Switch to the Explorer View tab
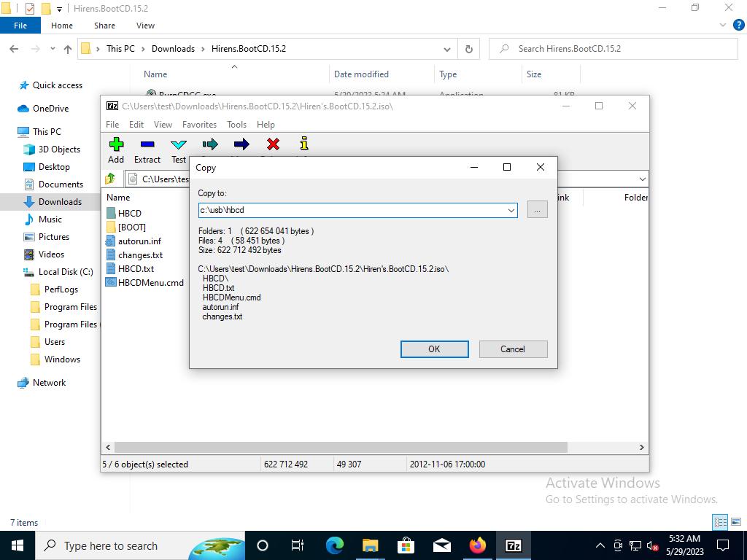747x560 pixels. (145, 26)
